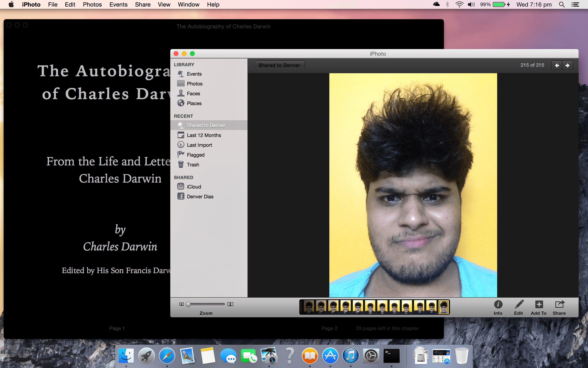The height and width of the screenshot is (368, 588).
Task: Click the large zoom-in icon
Action: [230, 304]
